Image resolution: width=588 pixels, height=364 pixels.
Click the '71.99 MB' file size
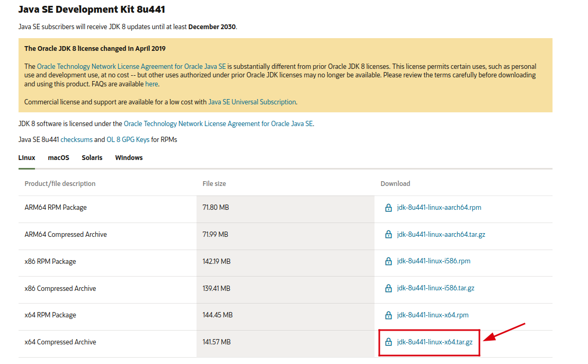[215, 235]
